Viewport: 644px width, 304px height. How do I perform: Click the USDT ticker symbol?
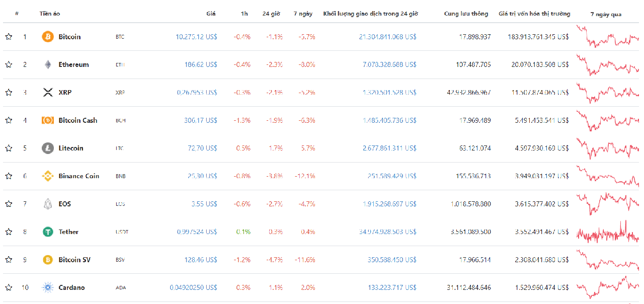(x=121, y=232)
